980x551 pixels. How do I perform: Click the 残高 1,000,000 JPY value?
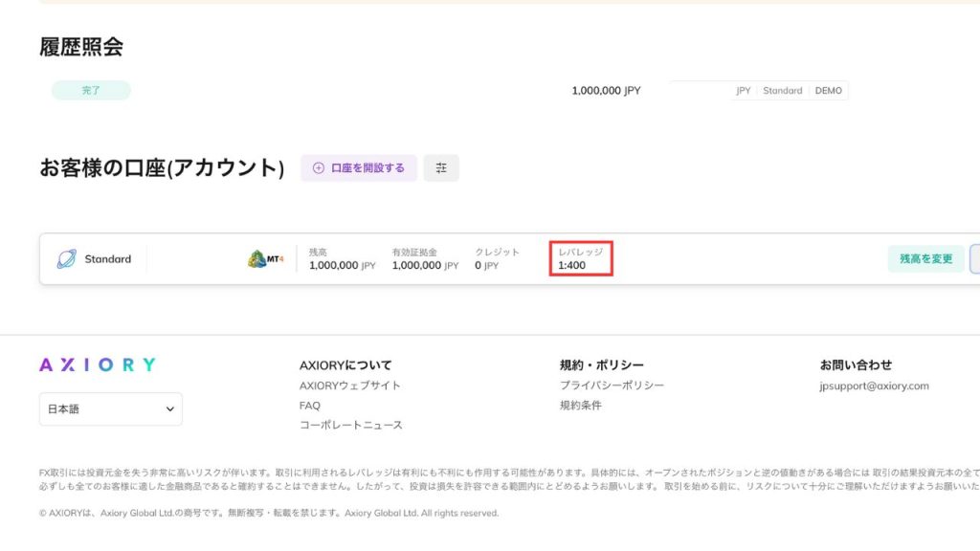343,266
